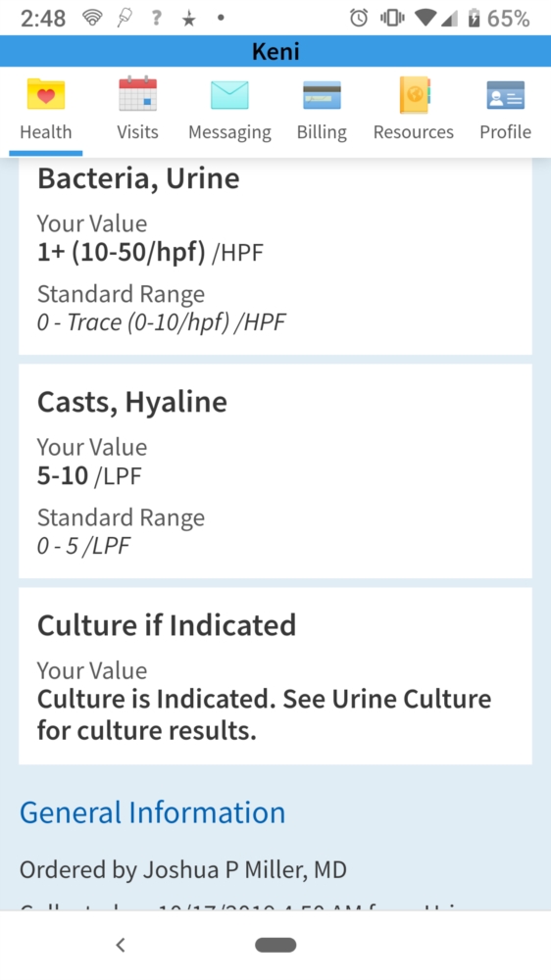Select the Messaging tab label
Image resolution: width=551 pixels, height=980 pixels.
(x=229, y=132)
